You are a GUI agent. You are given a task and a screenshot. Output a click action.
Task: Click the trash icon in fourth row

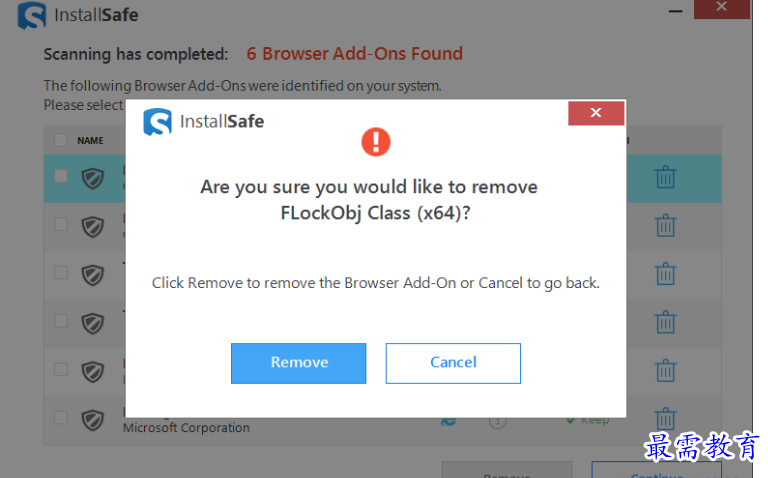pyautogui.click(x=665, y=322)
